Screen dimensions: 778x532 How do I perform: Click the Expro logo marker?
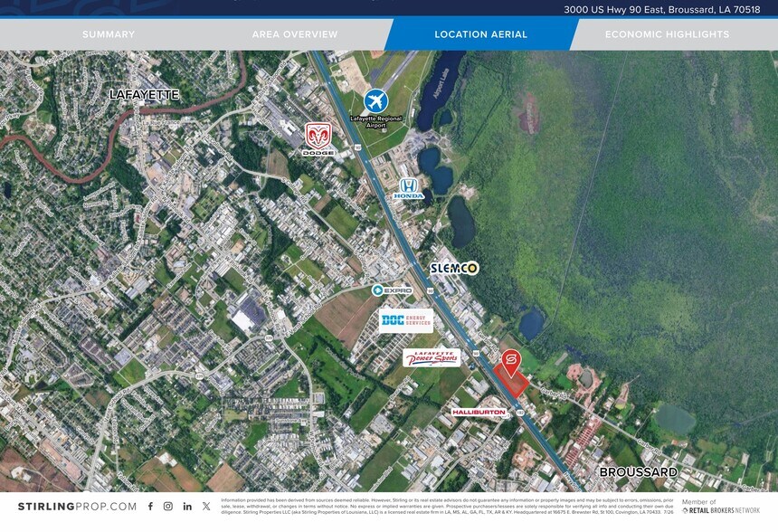pyautogui.click(x=392, y=290)
